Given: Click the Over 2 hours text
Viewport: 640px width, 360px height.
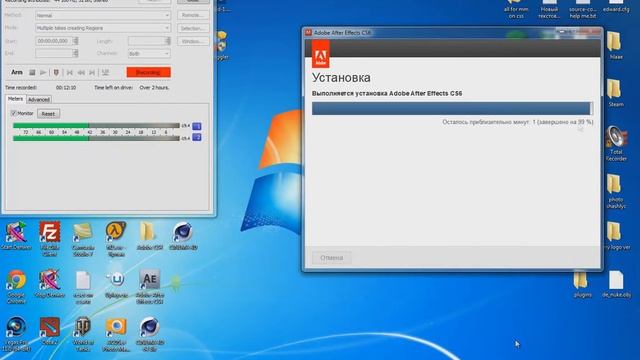Looking at the screenshot, I should (154, 87).
